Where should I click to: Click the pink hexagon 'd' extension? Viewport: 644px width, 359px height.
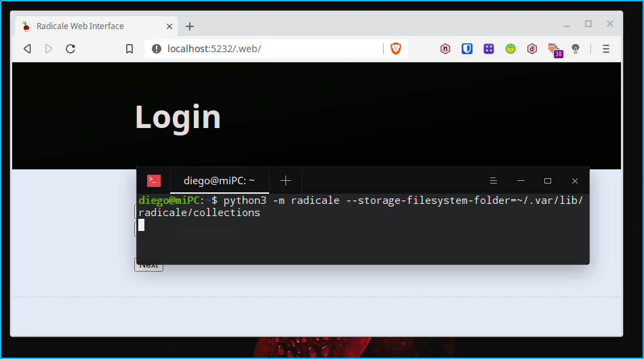532,49
